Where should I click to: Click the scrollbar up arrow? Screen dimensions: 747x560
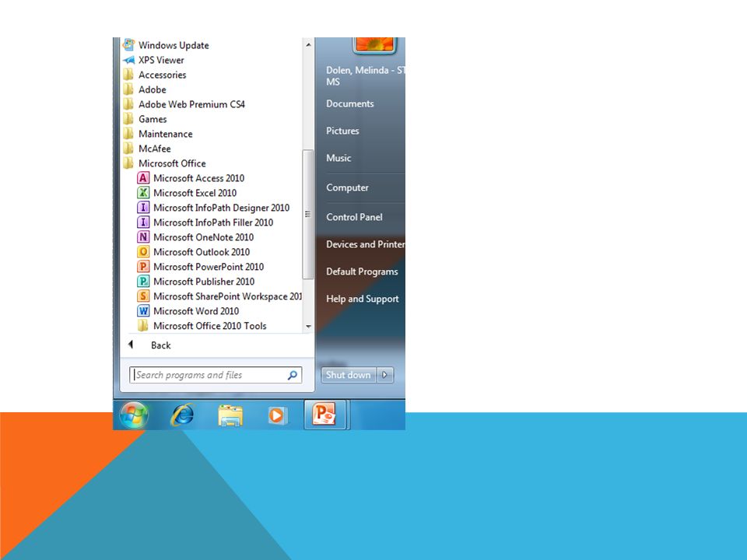click(x=308, y=45)
